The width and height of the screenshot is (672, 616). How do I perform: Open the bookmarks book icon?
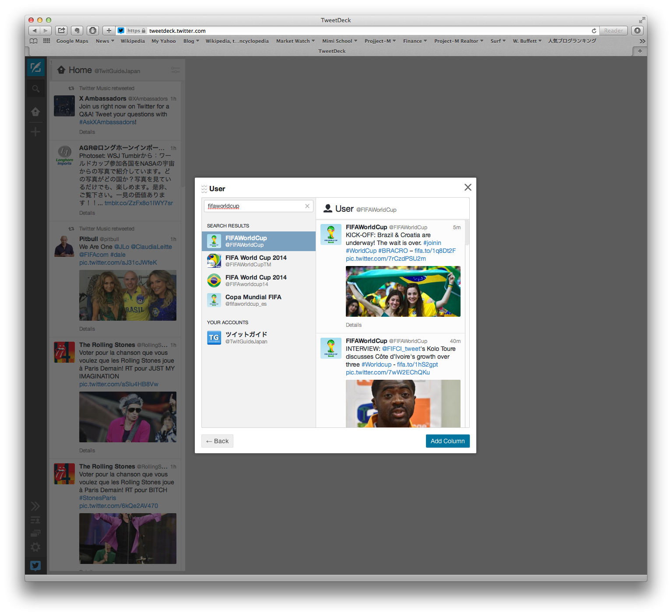click(x=33, y=41)
